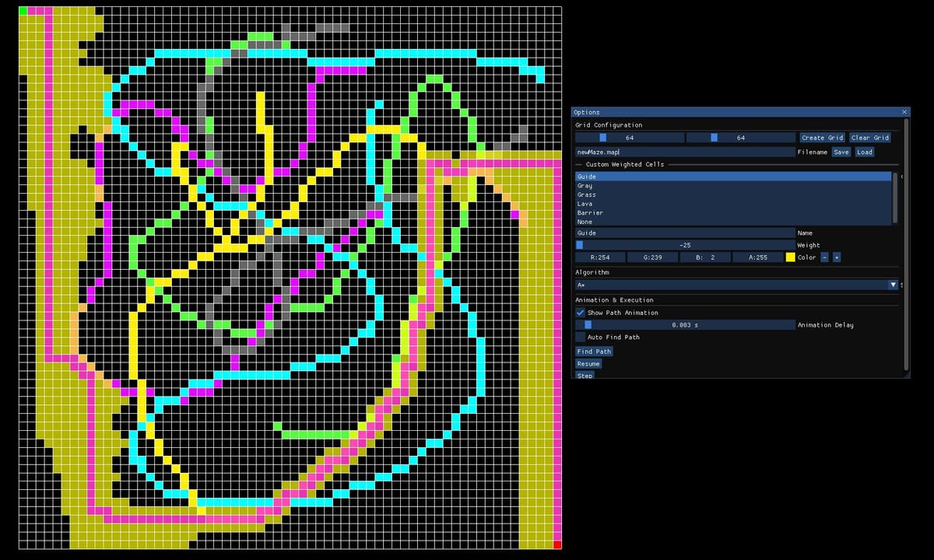Click the plus button beside Color
This screenshot has width=934, height=560.
coord(837,257)
